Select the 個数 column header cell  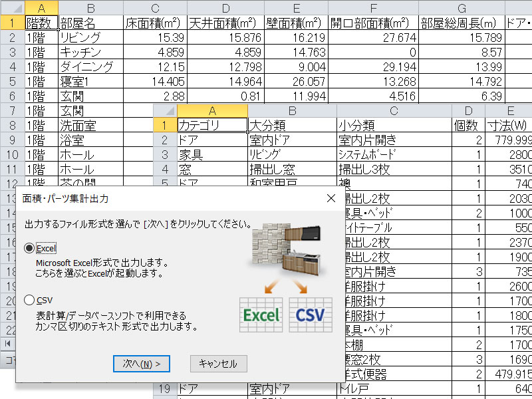pos(467,125)
